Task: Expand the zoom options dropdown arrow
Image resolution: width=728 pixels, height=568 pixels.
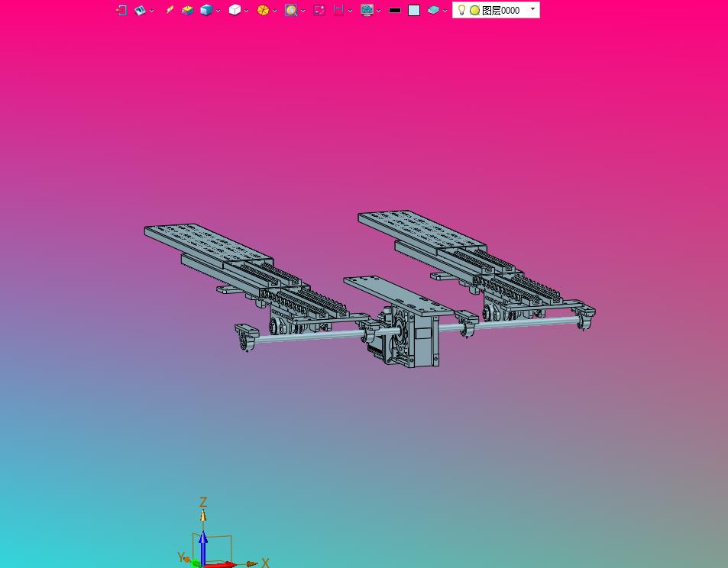Action: point(303,11)
